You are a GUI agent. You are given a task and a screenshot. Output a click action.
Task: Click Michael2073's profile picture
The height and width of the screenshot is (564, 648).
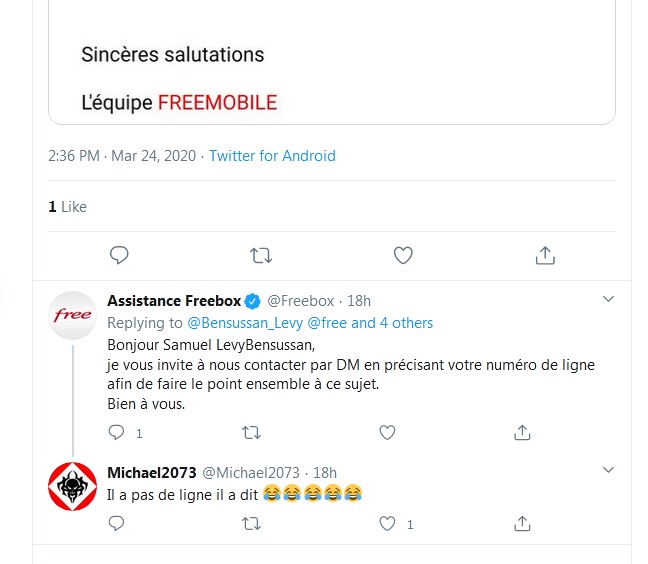point(73,487)
